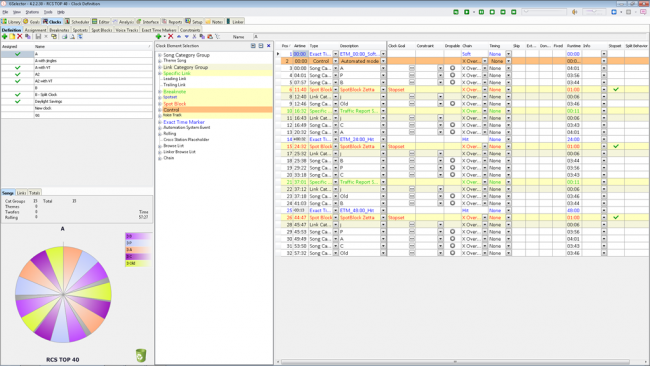Toggle Droppable circle on row 32
Screen dimensions: 650x366
[x=452, y=253]
